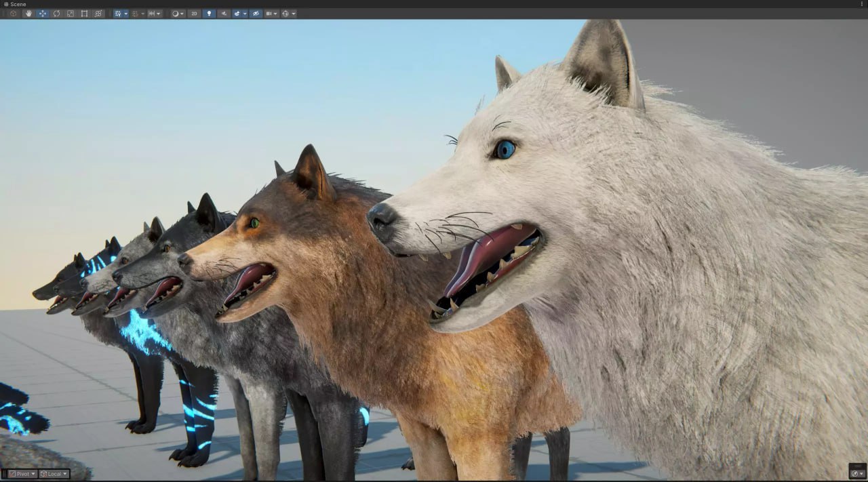Toggle scene audio playback

click(224, 13)
